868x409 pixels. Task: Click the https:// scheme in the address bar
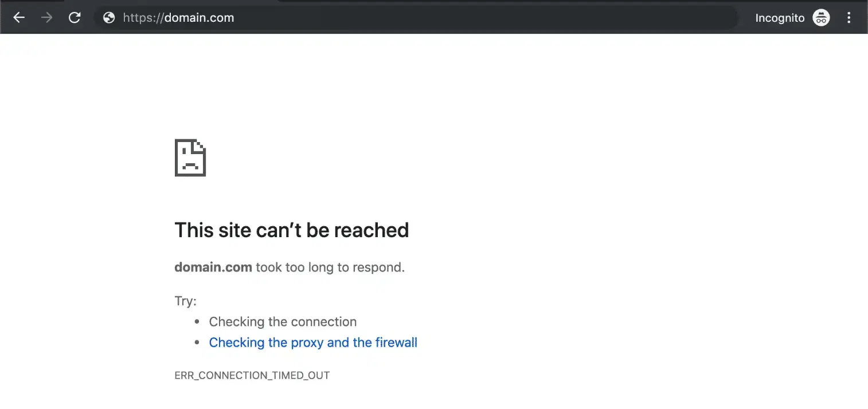[x=143, y=18]
